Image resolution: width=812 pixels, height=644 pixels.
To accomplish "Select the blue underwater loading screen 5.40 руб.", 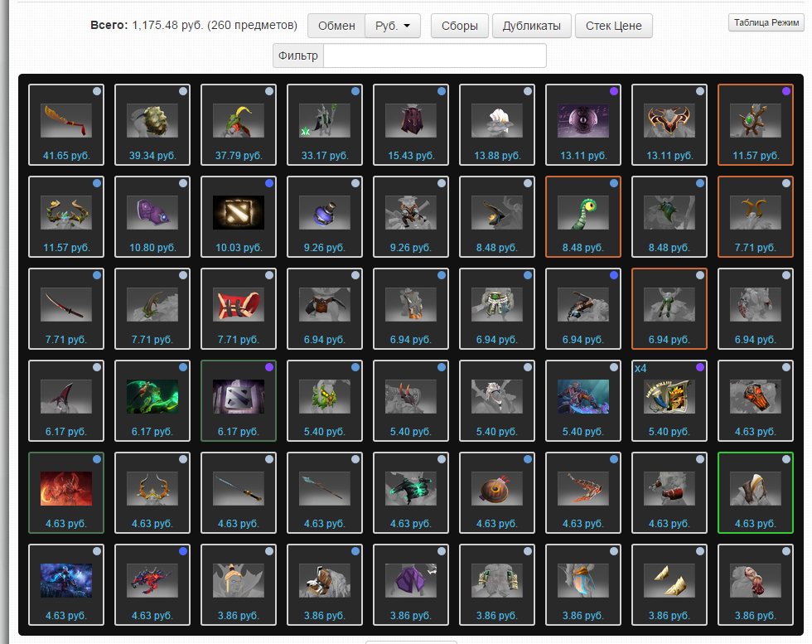I will [x=583, y=400].
